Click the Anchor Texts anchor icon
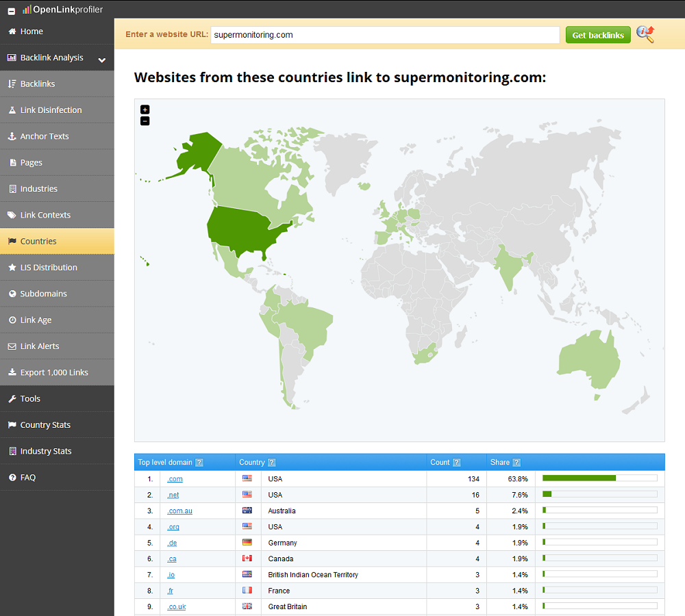 click(x=12, y=136)
